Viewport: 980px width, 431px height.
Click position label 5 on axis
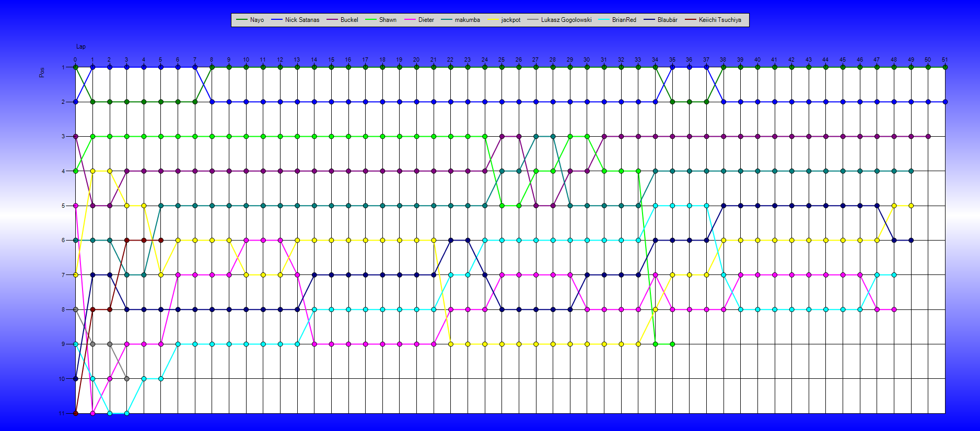[x=63, y=206]
